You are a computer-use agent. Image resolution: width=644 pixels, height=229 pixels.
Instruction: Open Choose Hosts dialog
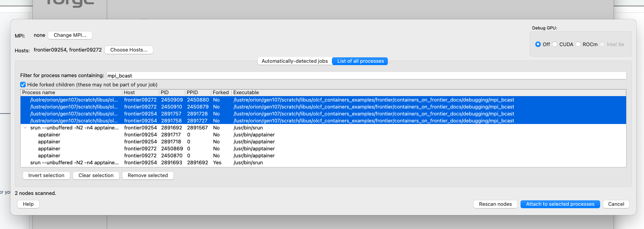tap(128, 50)
